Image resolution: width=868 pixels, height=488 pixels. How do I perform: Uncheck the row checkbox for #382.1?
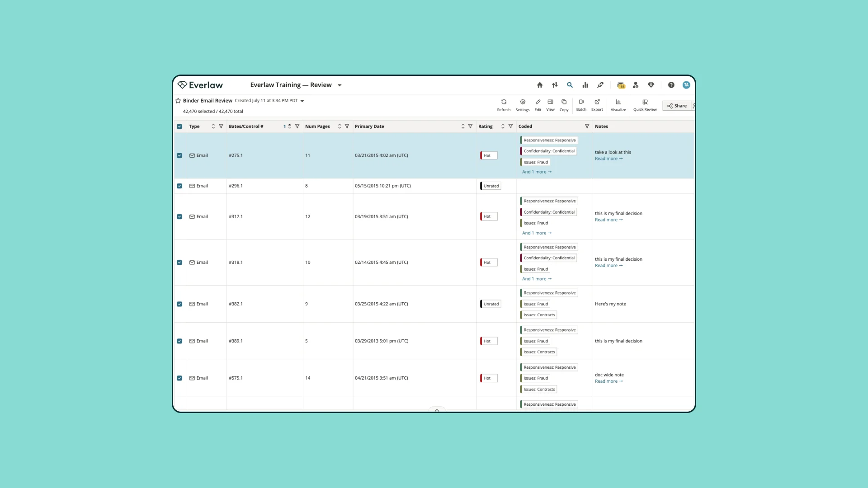(179, 304)
